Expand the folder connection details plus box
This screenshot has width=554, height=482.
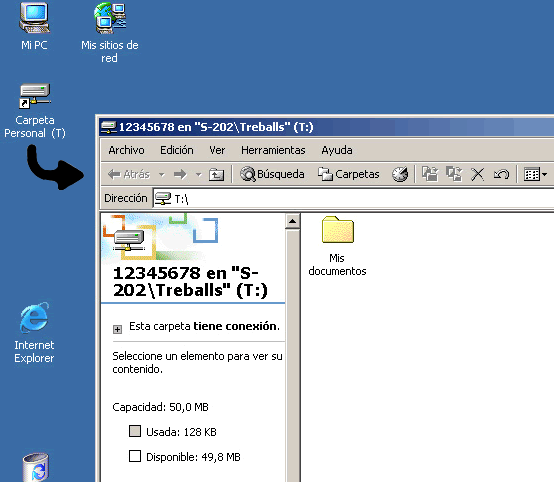tap(117, 329)
